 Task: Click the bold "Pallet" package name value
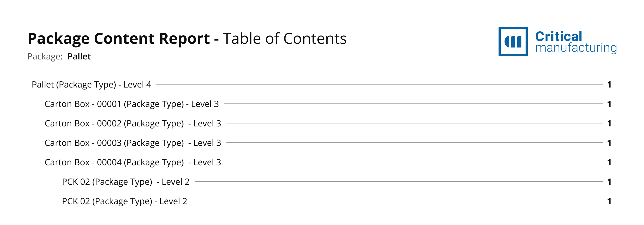[x=79, y=56]
